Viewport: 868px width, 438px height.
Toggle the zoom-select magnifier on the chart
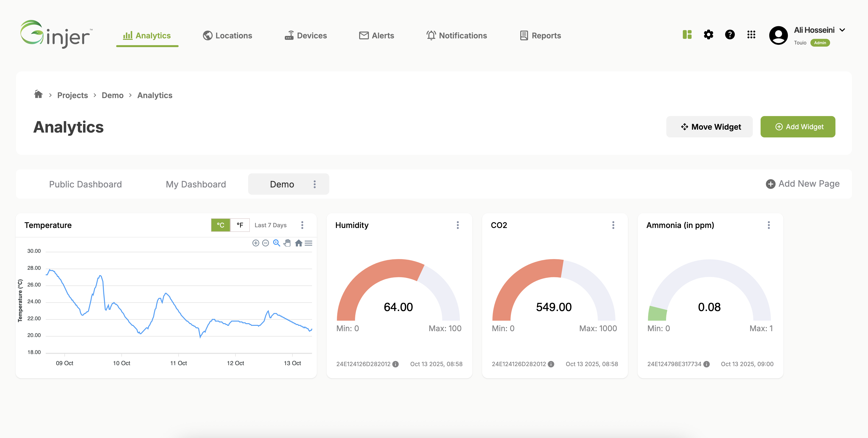click(276, 243)
